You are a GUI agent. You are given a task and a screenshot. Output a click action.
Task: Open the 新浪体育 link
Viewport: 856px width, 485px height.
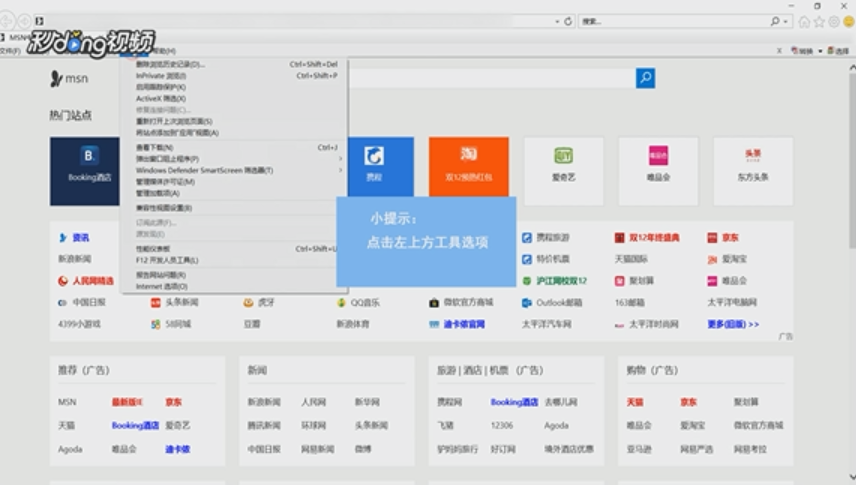click(x=353, y=324)
